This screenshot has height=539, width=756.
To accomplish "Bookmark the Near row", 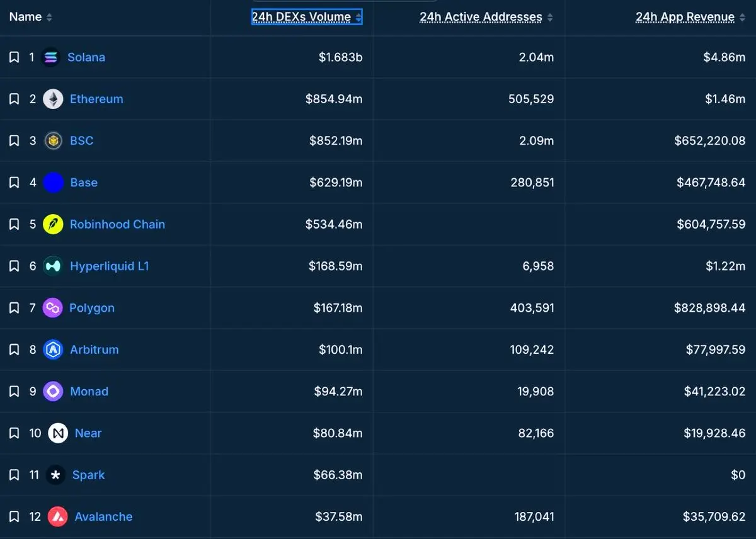I will 14,433.
